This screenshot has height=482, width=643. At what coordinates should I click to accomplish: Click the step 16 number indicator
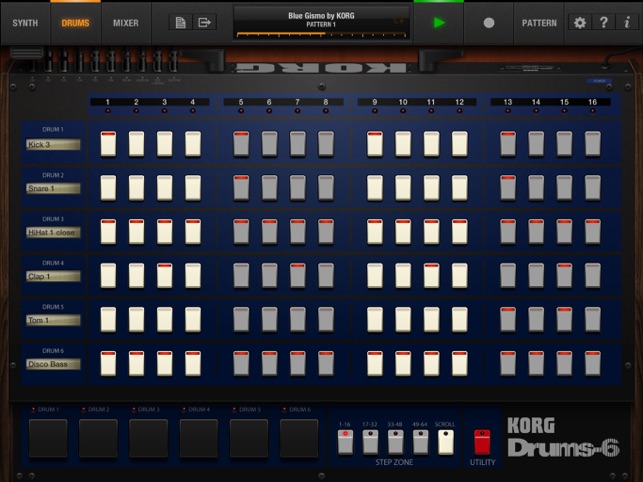pos(593,102)
